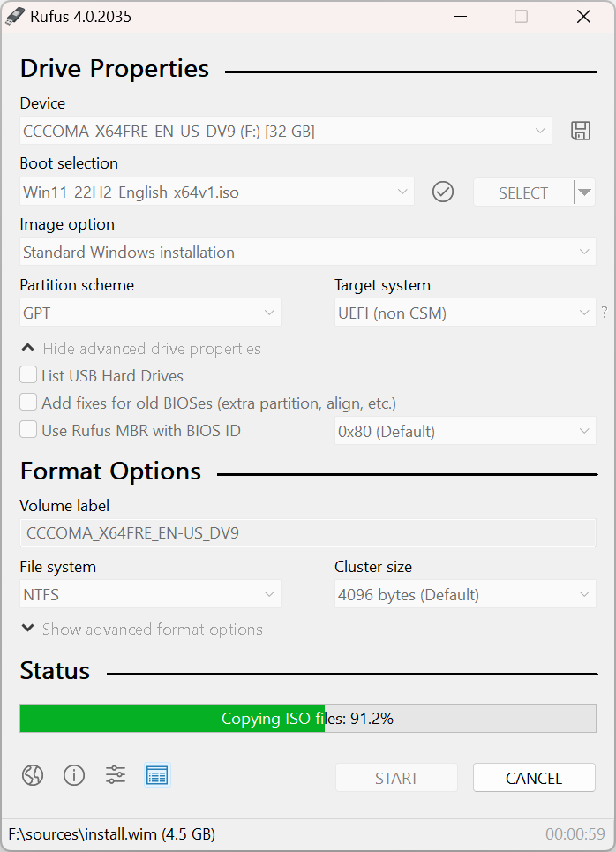Open the SELECT button dropdown arrow
The width and height of the screenshot is (616, 852).
tap(582, 192)
